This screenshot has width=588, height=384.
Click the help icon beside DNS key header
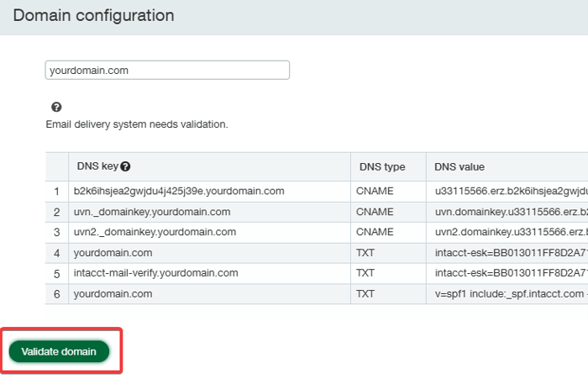[x=126, y=167]
